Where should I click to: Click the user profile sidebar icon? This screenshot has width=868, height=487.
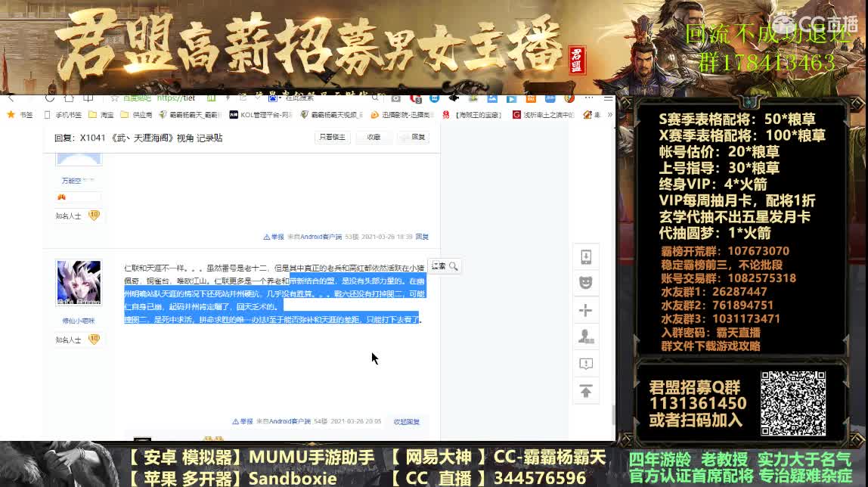[586, 337]
